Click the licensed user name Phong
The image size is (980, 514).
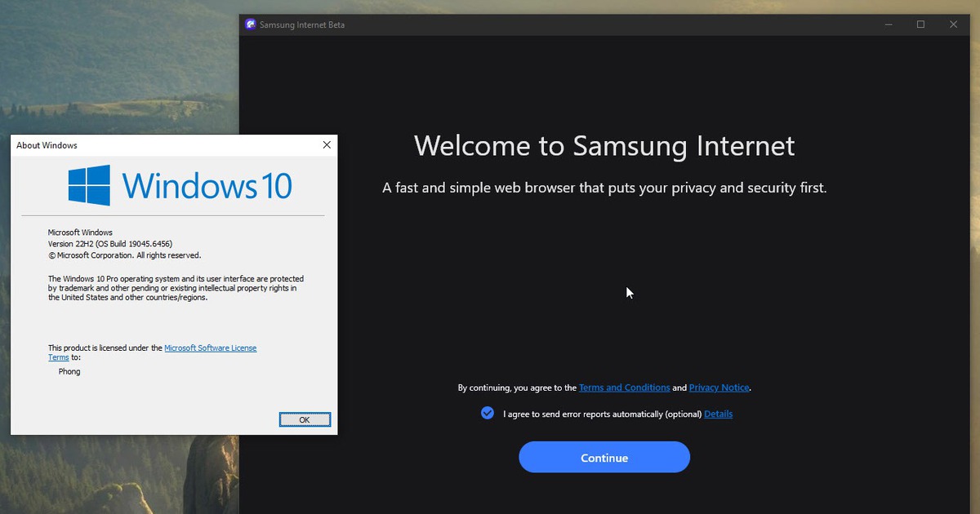[x=69, y=371]
